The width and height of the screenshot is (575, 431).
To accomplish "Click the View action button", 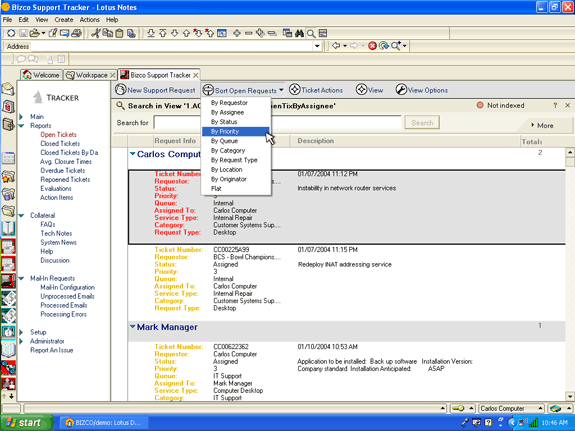I will coord(370,90).
